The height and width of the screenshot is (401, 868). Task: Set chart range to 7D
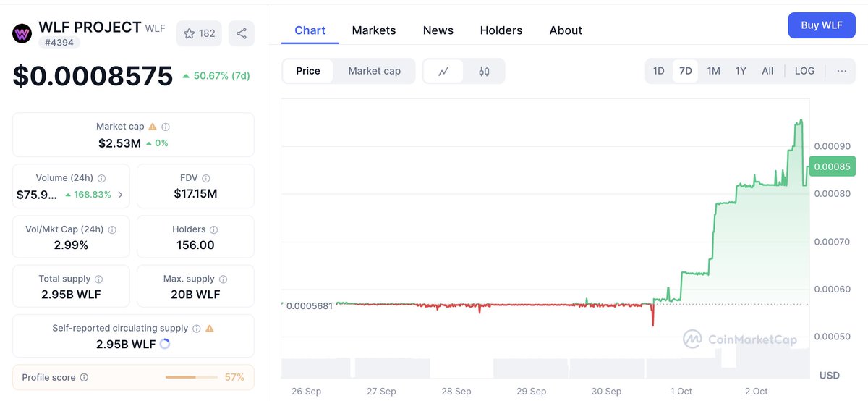tap(685, 71)
